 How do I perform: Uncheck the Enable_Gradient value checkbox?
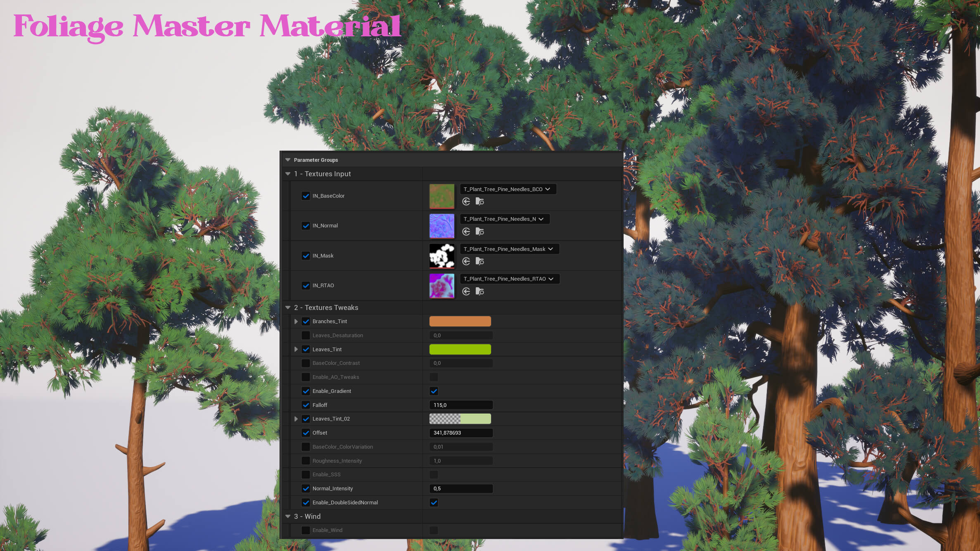click(x=434, y=391)
